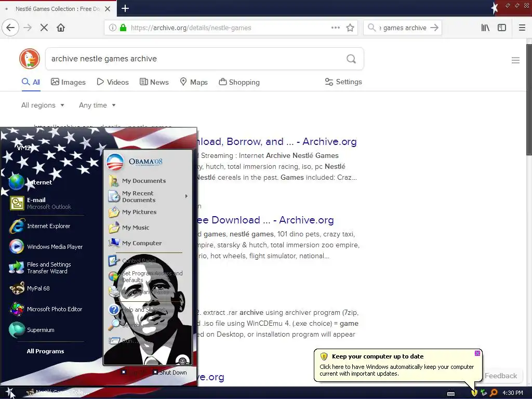
Task: Close the Nestlé Games Collection tab
Action: 108,9
